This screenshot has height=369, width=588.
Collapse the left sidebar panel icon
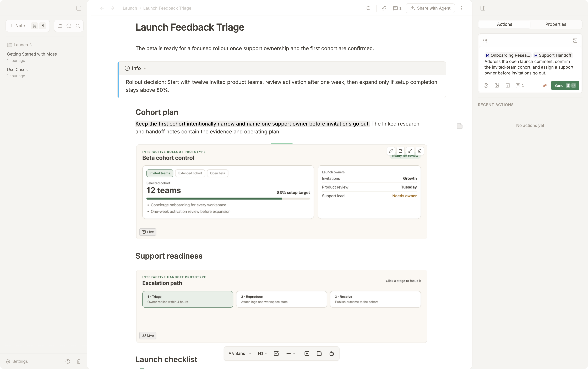[x=79, y=8]
